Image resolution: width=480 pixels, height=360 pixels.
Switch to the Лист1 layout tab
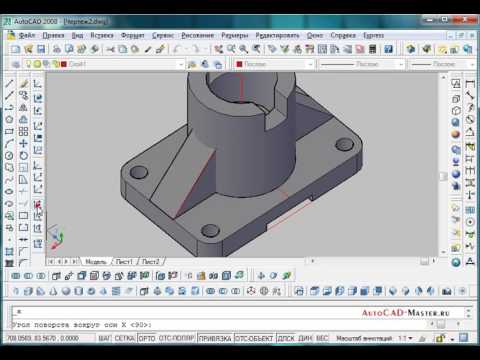tap(124, 261)
